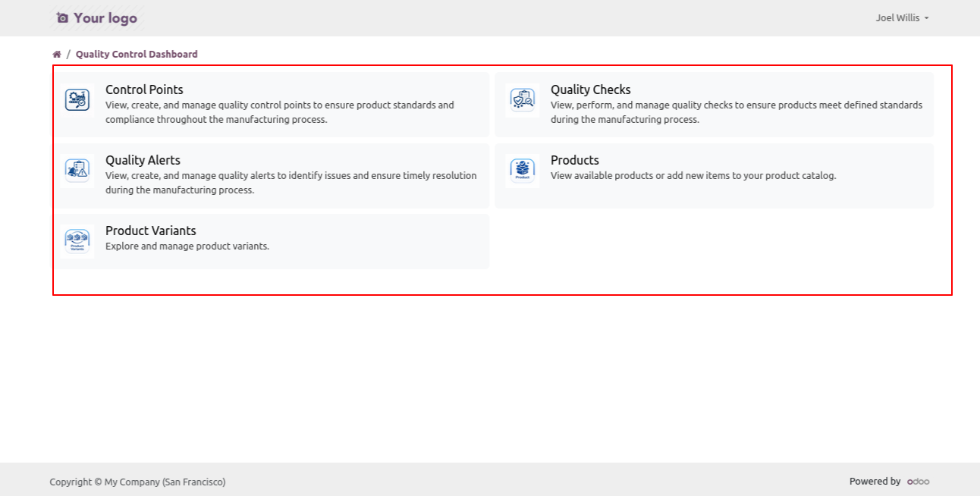Viewport: 980px width, 496px height.
Task: Click the 'View available products' description
Action: 693,176
